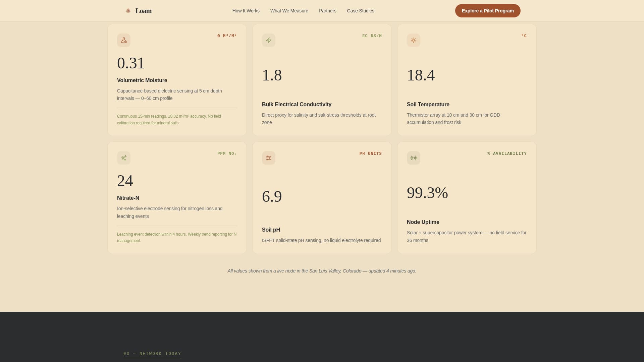Click the Soil pH sliders icon
This screenshot has width=644, height=362.
point(269,158)
